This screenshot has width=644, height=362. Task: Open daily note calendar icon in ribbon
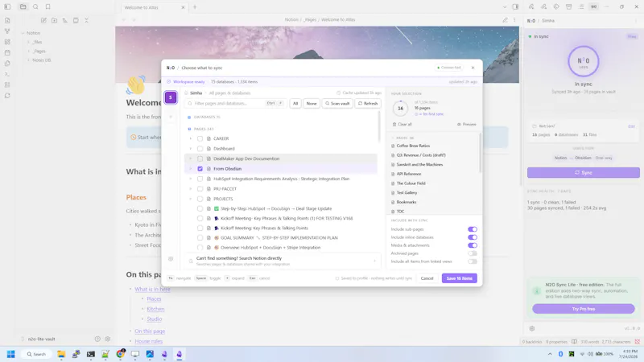(x=7, y=52)
